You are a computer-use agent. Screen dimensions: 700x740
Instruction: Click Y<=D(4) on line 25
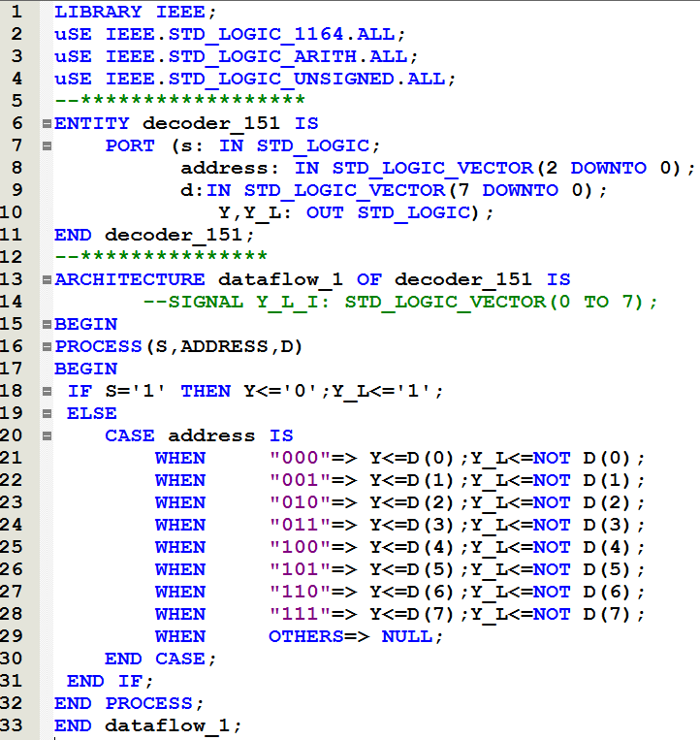coord(411,547)
